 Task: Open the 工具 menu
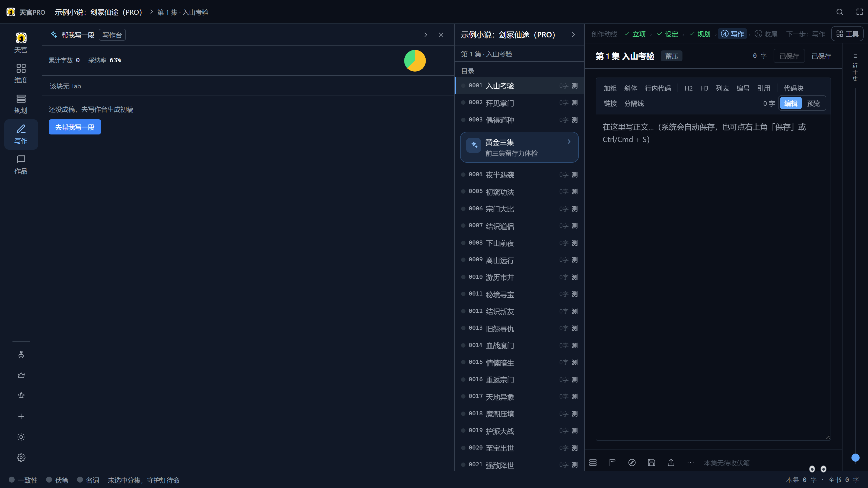[847, 34]
